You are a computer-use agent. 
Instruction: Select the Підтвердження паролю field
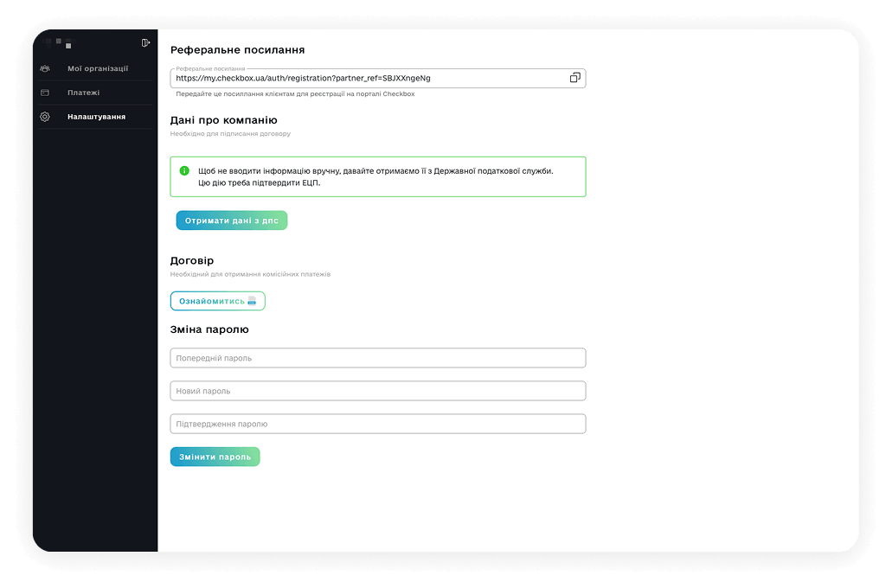(378, 424)
